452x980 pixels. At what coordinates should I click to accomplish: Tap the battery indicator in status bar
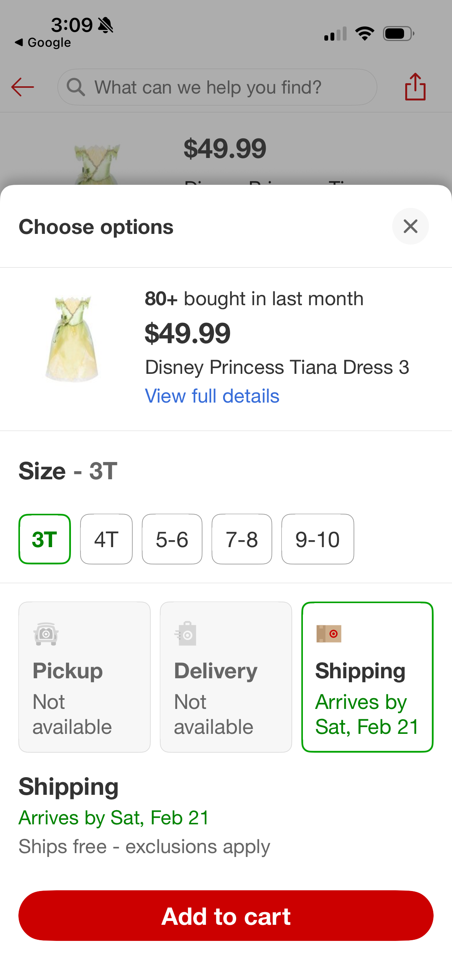[x=398, y=34]
